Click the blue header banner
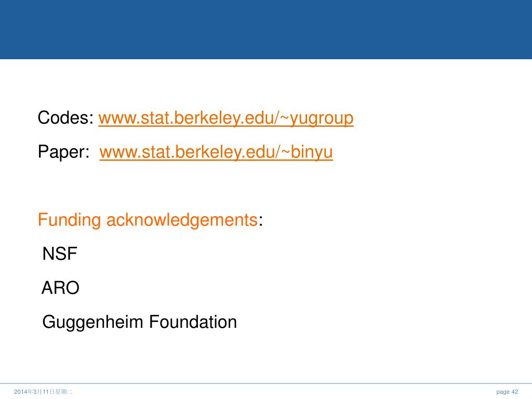This screenshot has width=532, height=399. coord(266,30)
